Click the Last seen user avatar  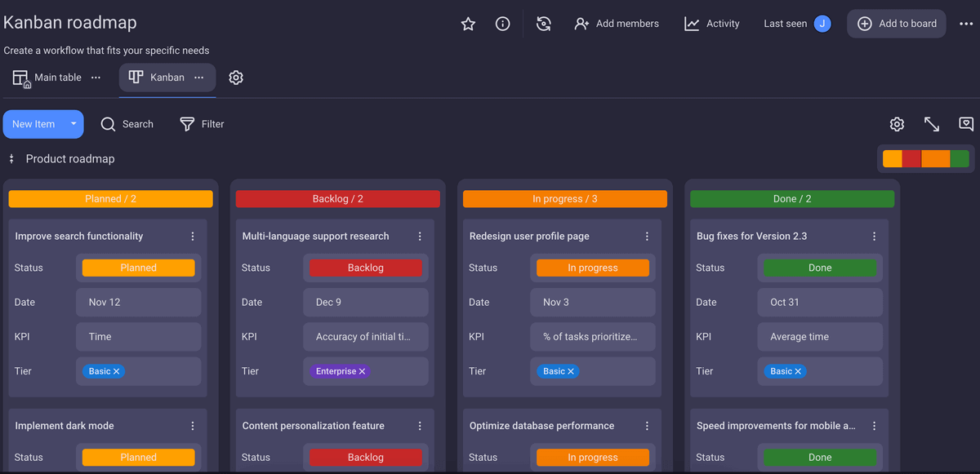822,24
